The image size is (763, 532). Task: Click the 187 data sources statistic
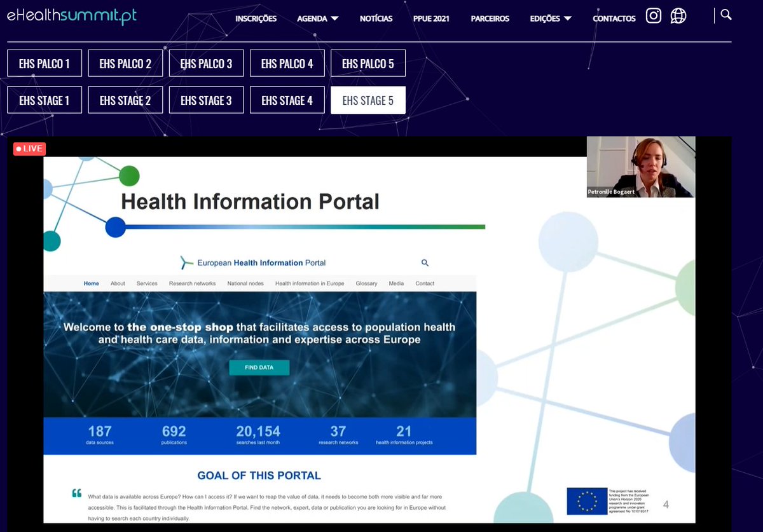100,435
